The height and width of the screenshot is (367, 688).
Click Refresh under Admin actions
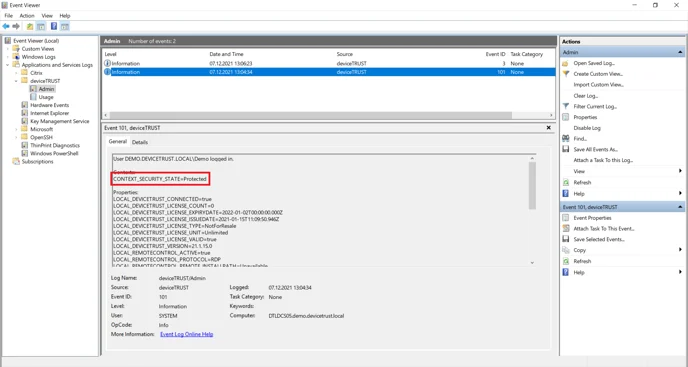pyautogui.click(x=582, y=183)
